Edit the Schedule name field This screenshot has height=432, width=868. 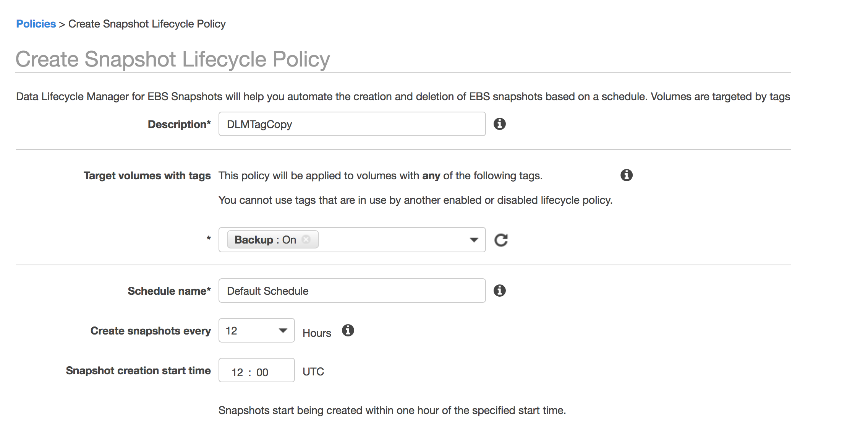(x=351, y=291)
